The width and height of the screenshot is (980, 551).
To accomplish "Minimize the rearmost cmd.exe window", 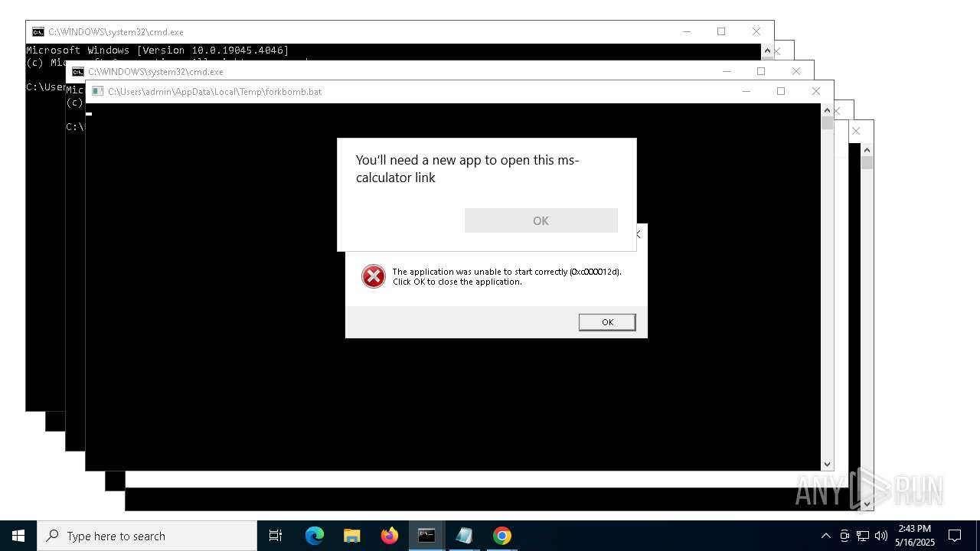I will (687, 31).
